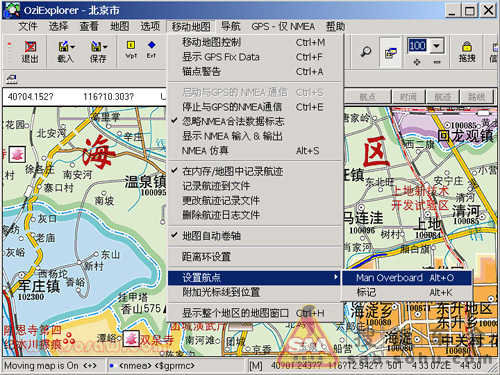
Task: Choose 附加光标线到位置 menu item
Action: pyautogui.click(x=255, y=292)
